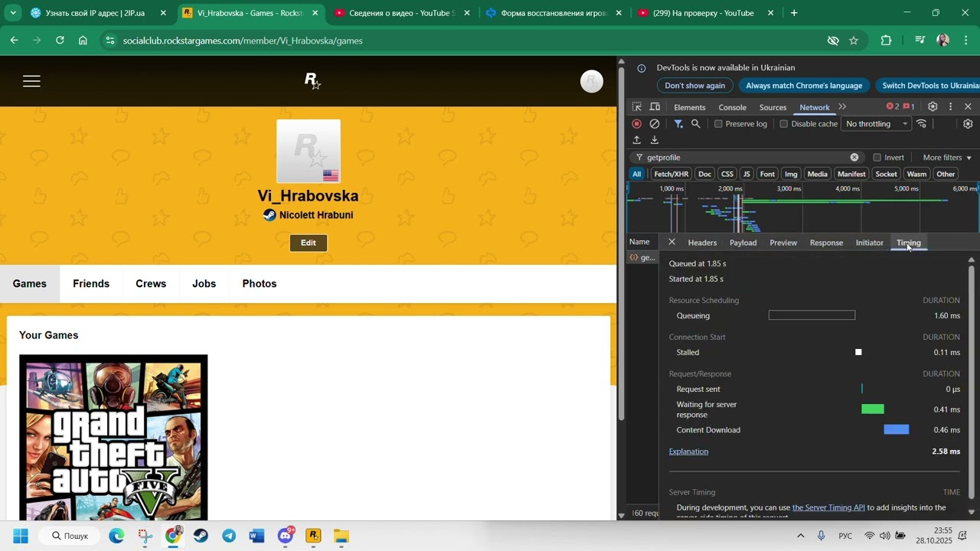Enable the Disable cache checkbox

783,124
